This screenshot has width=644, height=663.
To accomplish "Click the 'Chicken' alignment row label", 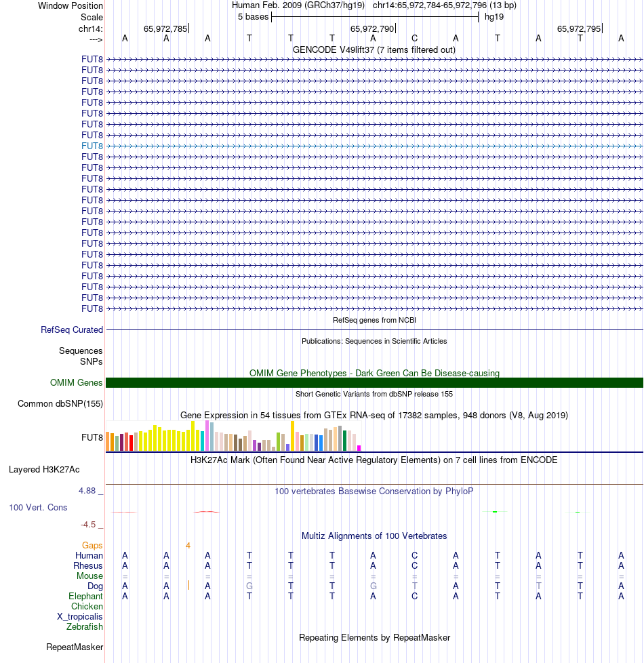I will pos(87,606).
